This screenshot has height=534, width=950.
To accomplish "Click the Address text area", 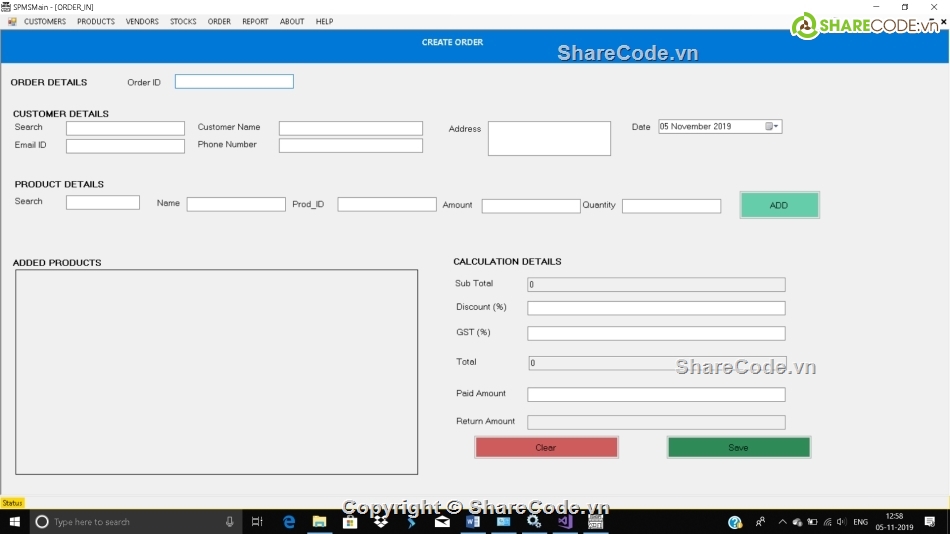I will click(x=549, y=139).
